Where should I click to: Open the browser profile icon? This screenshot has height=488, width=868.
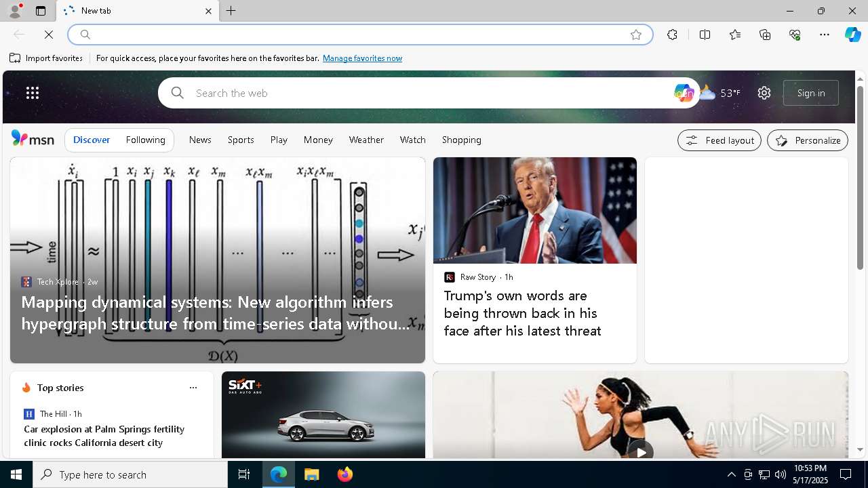(15, 11)
